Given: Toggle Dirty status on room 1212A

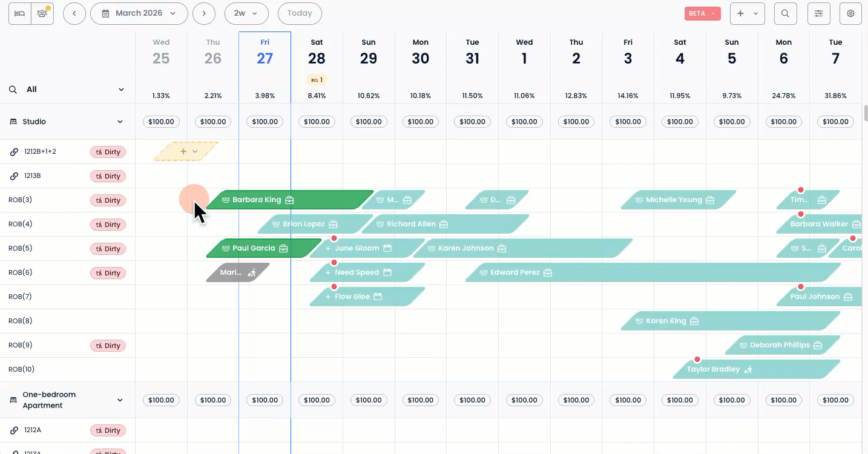Looking at the screenshot, I should (108, 430).
